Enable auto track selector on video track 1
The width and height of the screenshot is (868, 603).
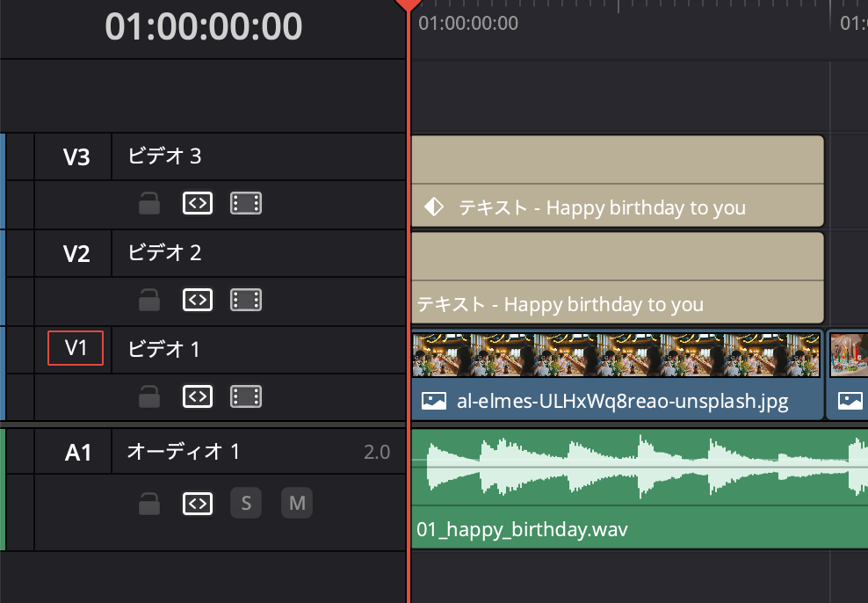point(197,396)
